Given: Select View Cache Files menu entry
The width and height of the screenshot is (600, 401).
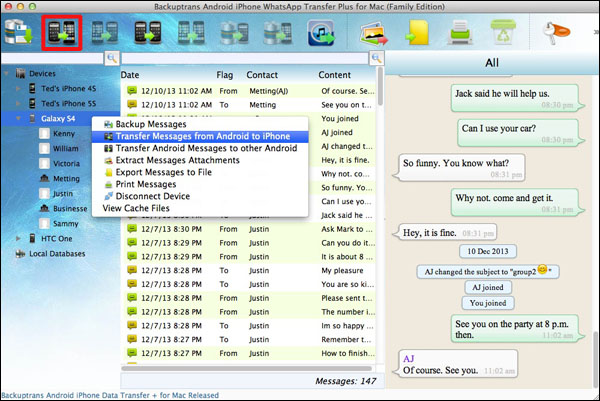Looking at the screenshot, I should pos(200,208).
